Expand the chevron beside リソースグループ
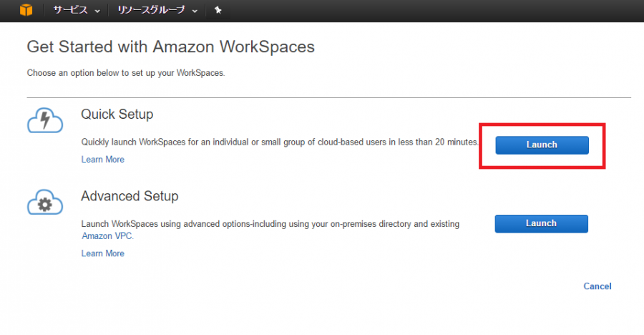The width and height of the screenshot is (644, 335). (195, 11)
